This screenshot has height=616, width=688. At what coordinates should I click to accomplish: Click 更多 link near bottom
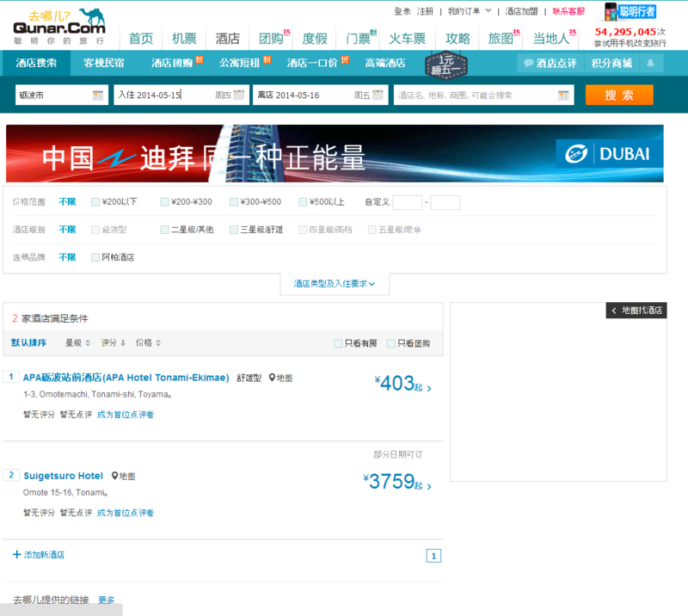click(106, 600)
